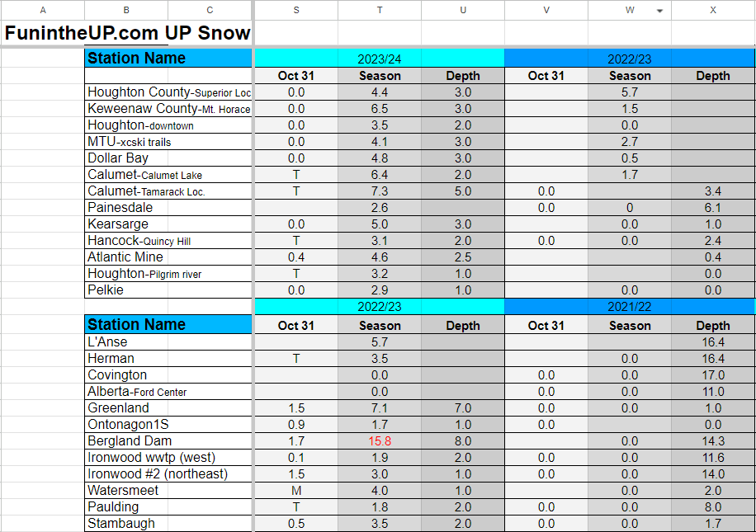This screenshot has width=756, height=532.
Task: Select column X header
Action: (x=713, y=10)
